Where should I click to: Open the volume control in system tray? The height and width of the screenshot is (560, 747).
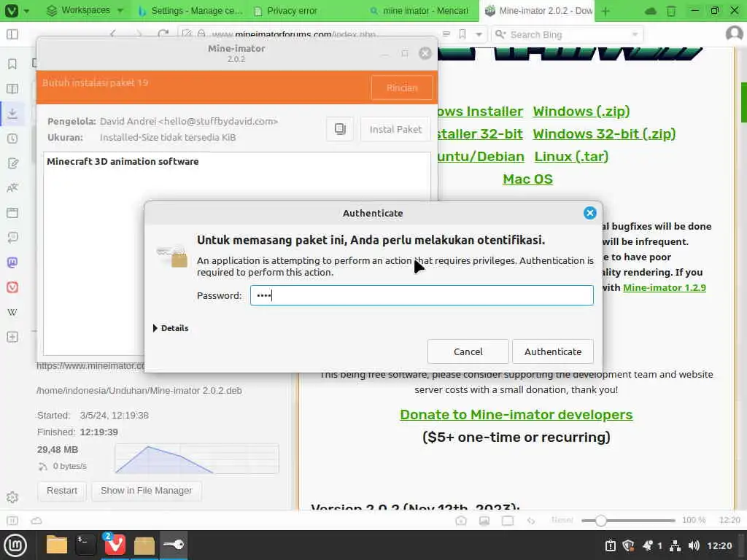click(x=694, y=545)
